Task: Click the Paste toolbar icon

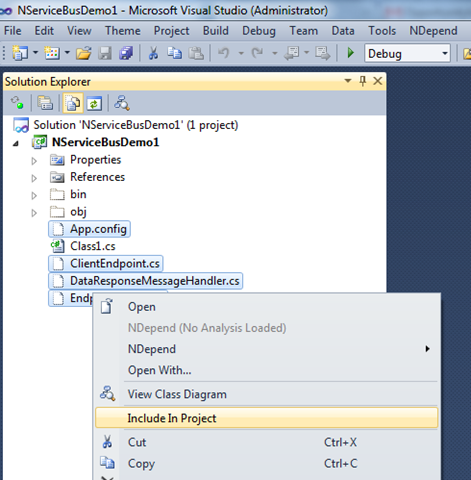Action: click(196, 53)
